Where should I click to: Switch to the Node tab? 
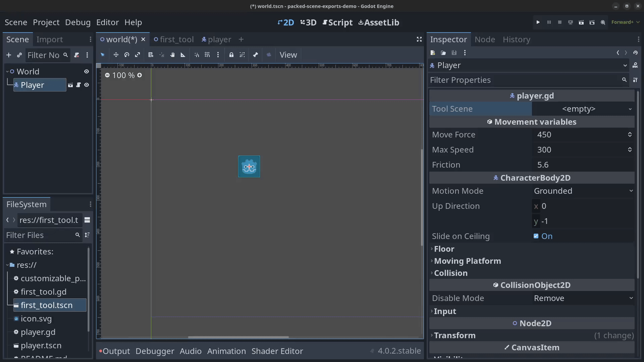(485, 40)
